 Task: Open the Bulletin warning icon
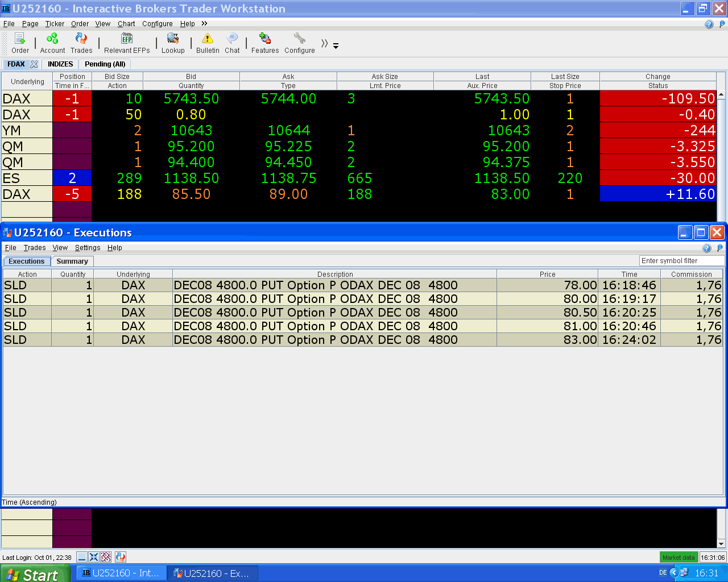click(208, 43)
